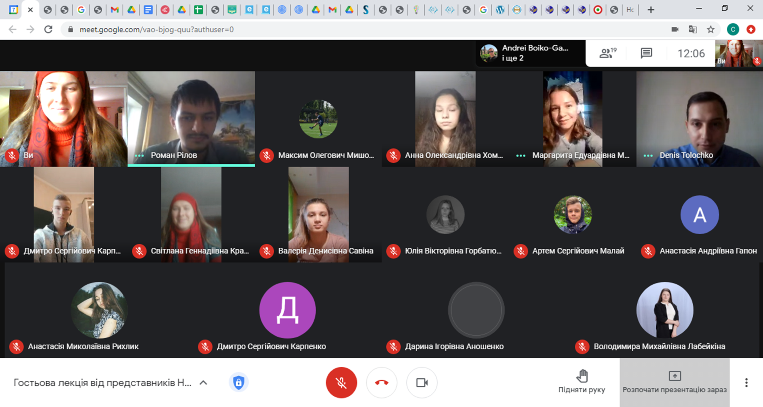763x407 pixels.
Task: Show the participants list icon
Action: point(607,53)
